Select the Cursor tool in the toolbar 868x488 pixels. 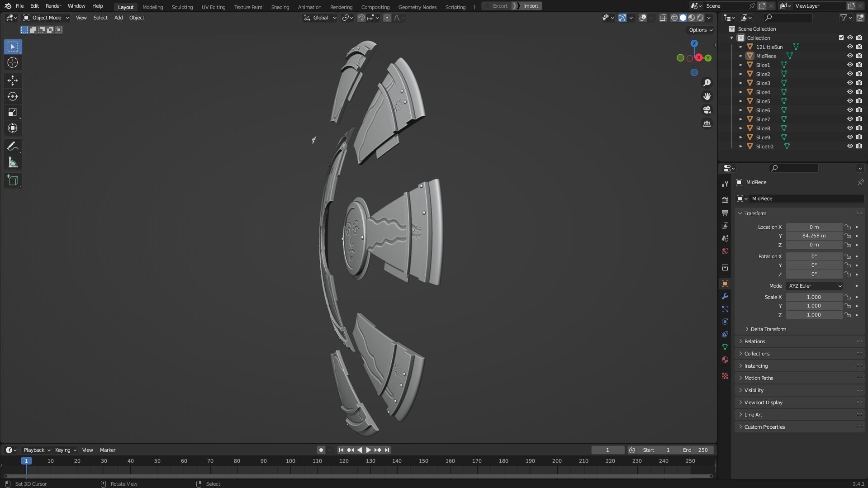click(13, 62)
